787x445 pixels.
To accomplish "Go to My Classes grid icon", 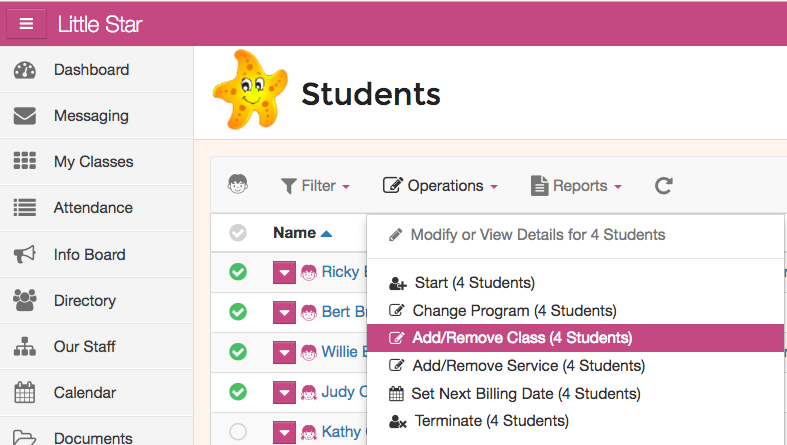I will 25,162.
